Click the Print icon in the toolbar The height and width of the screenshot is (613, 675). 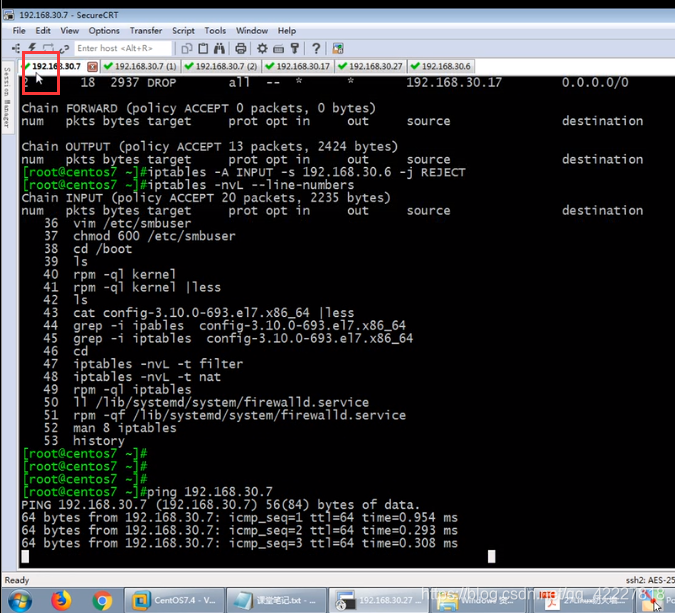click(241, 48)
